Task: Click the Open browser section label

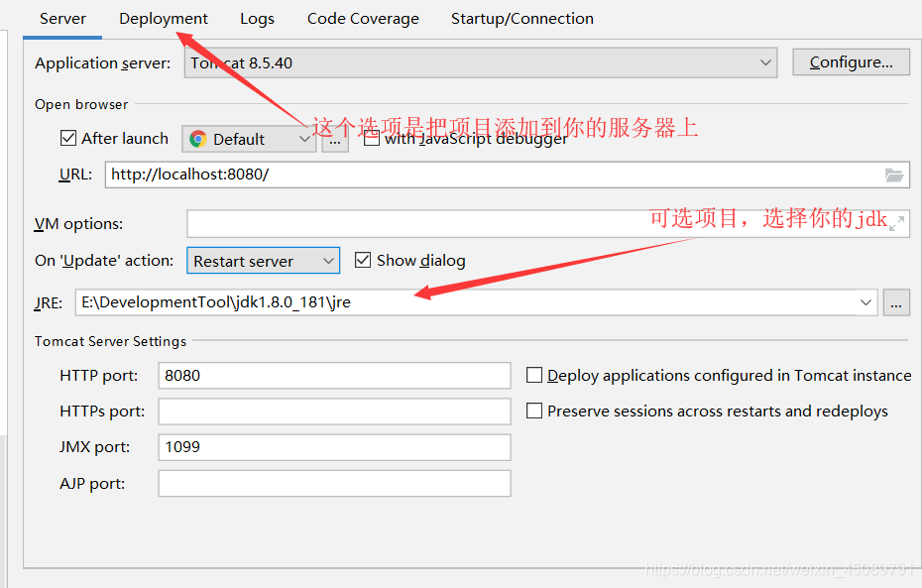Action: (81, 104)
